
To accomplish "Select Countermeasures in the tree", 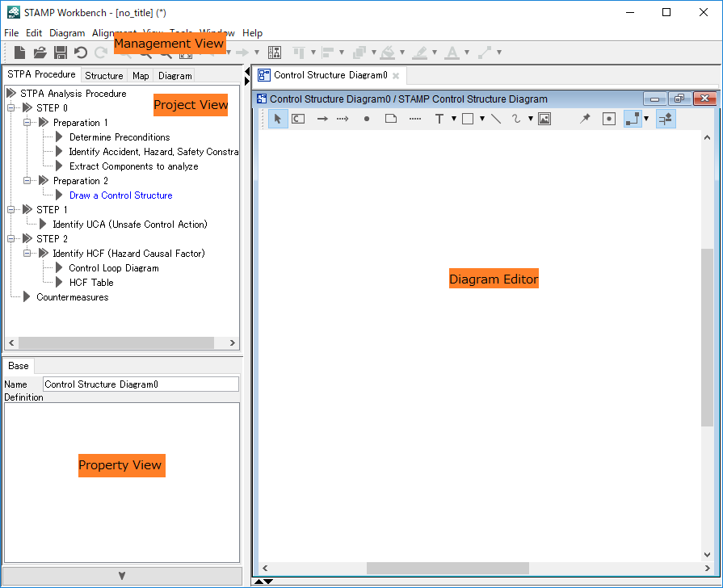I will 73,297.
